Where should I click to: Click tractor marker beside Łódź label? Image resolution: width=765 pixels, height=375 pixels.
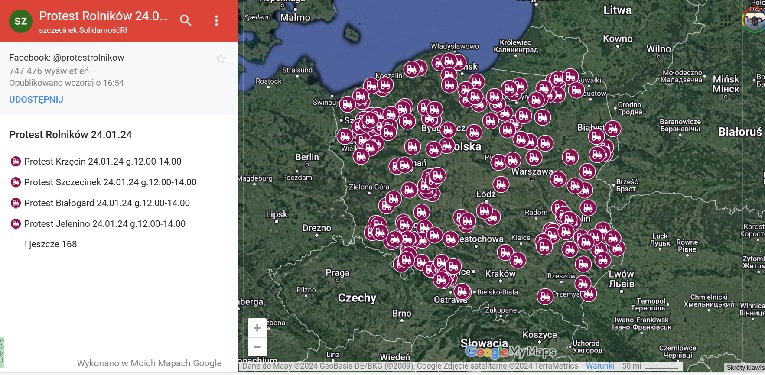point(501,184)
